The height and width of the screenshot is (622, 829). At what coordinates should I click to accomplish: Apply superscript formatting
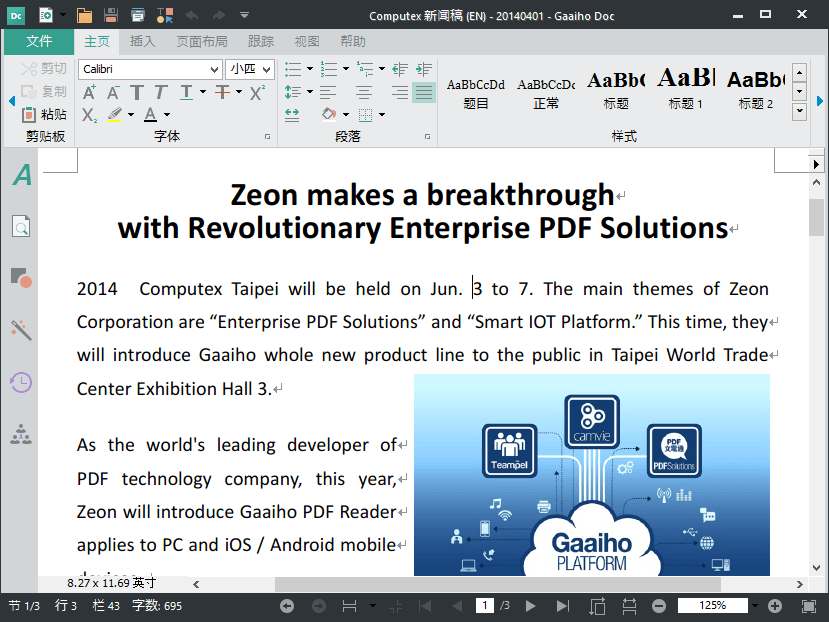coord(257,93)
